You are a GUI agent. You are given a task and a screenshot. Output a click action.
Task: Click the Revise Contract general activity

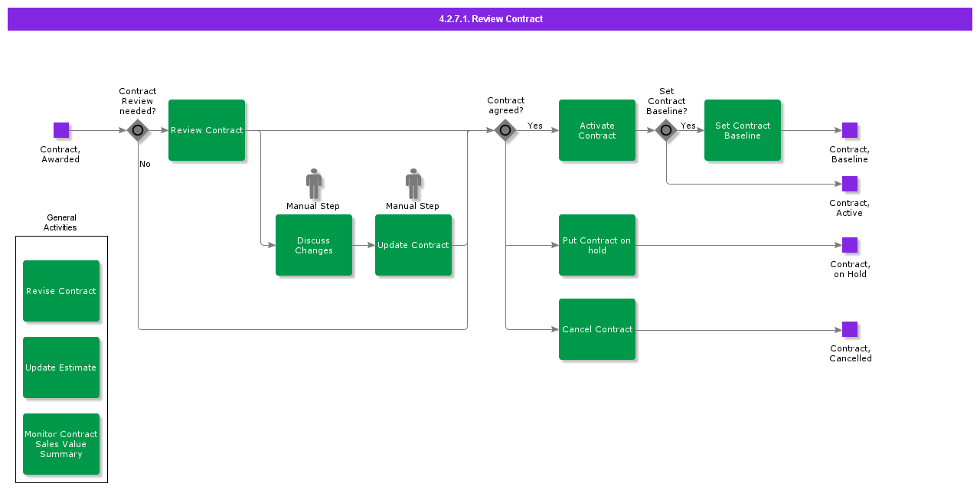(61, 291)
